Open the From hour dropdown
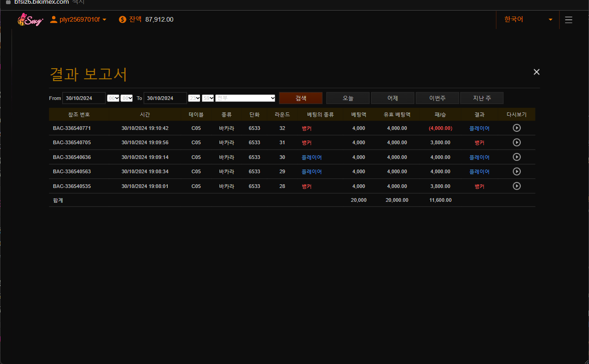 (113, 98)
